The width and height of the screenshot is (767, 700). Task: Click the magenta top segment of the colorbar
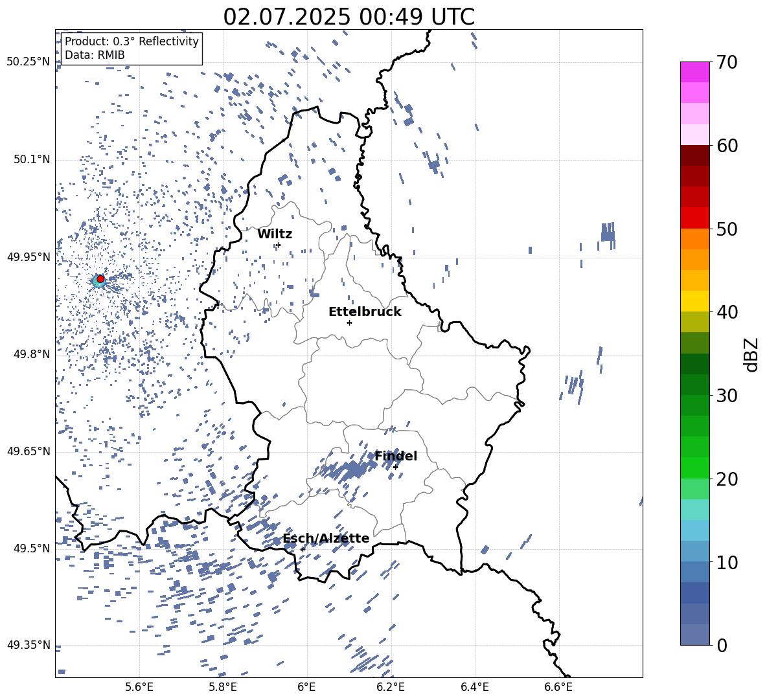[x=694, y=72]
